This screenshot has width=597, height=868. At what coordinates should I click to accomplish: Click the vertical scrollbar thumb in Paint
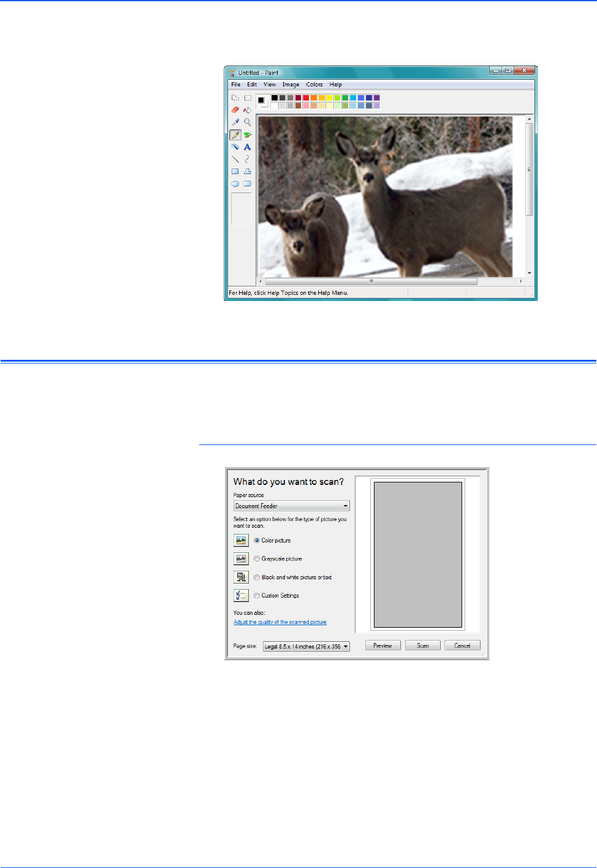coord(529,169)
